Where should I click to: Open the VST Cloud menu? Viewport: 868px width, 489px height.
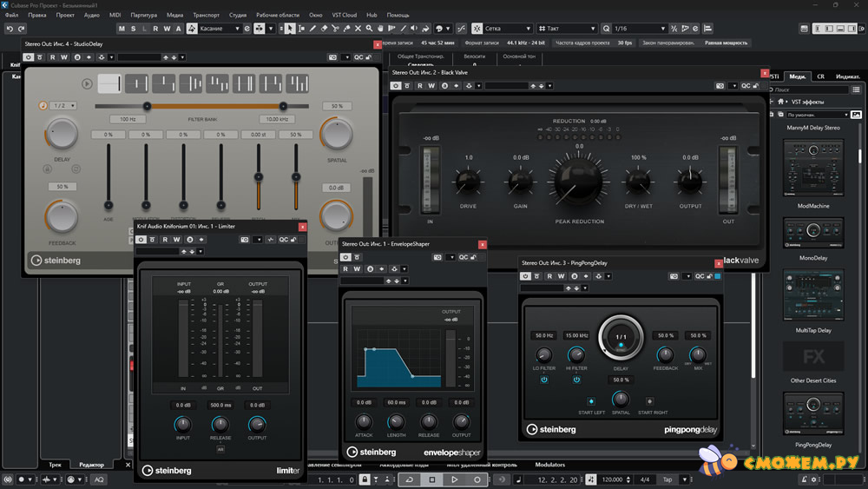(x=345, y=15)
